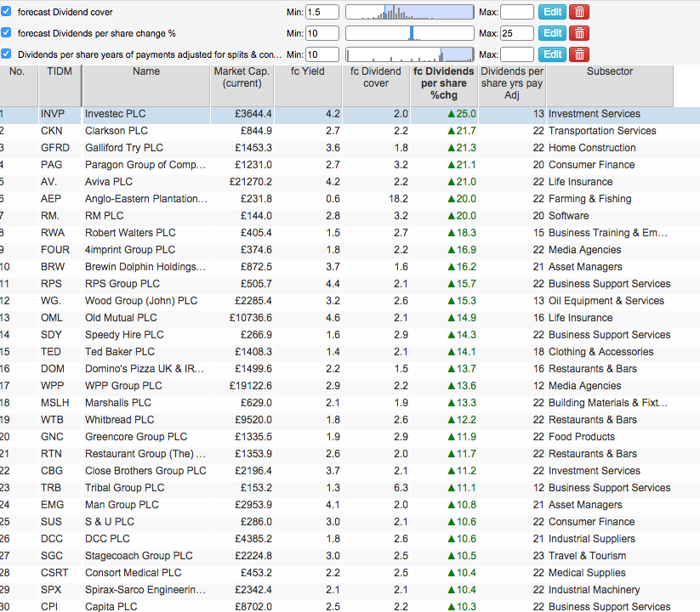Click Max field of forecast Dividend cover
This screenshot has width=700, height=612.
(x=517, y=12)
